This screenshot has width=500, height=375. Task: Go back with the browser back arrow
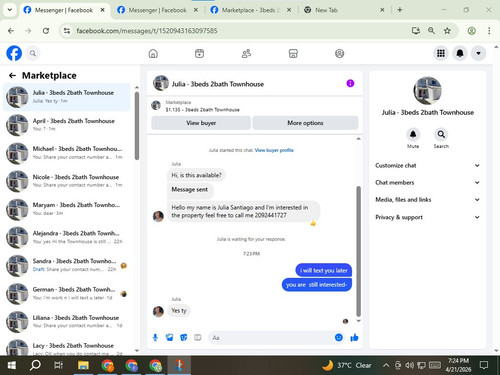[11, 31]
